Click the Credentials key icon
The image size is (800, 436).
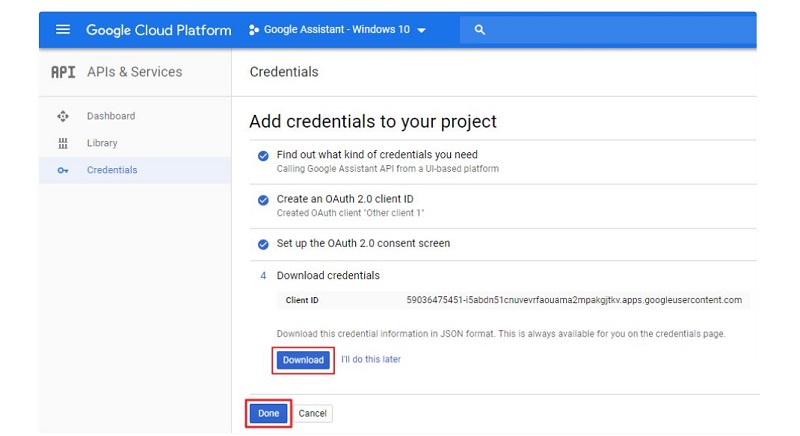tap(63, 170)
